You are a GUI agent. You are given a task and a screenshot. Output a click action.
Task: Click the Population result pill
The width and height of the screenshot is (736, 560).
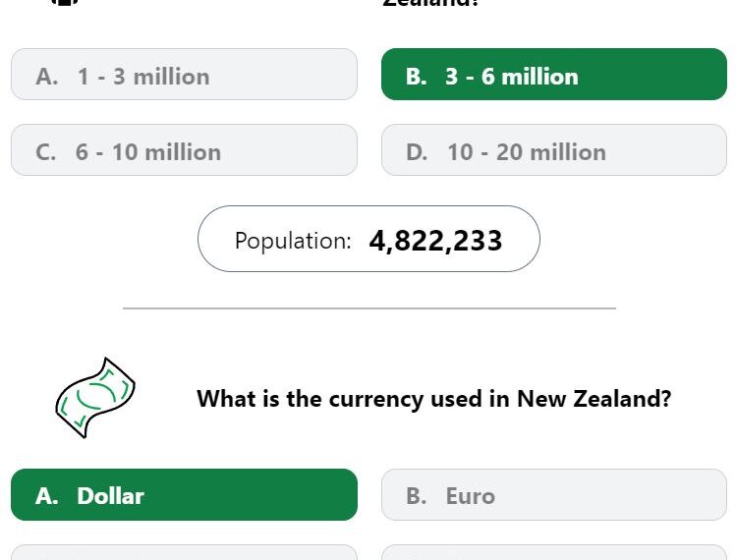click(x=368, y=239)
